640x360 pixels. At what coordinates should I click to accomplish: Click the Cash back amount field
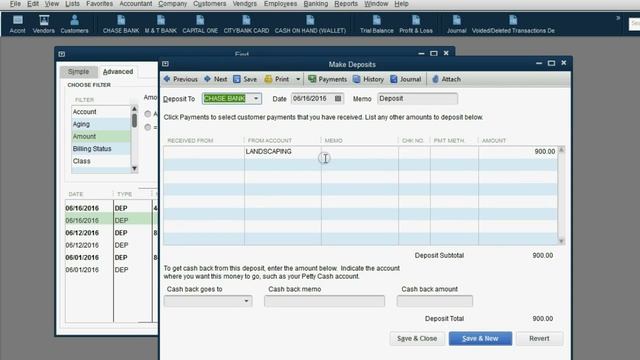(435, 301)
